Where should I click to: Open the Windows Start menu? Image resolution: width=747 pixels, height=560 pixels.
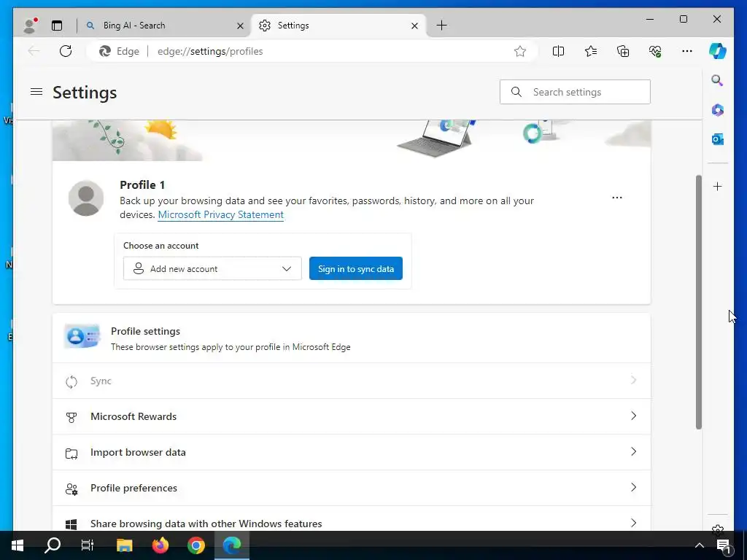(18, 545)
